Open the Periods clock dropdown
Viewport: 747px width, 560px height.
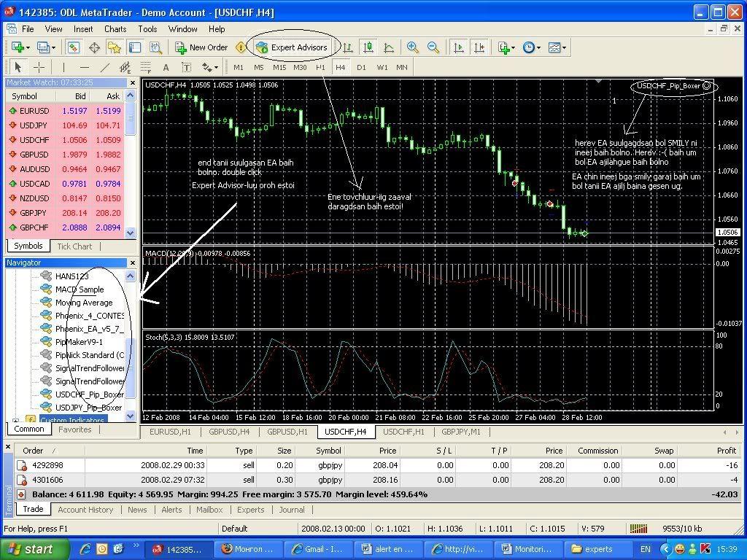point(531,47)
